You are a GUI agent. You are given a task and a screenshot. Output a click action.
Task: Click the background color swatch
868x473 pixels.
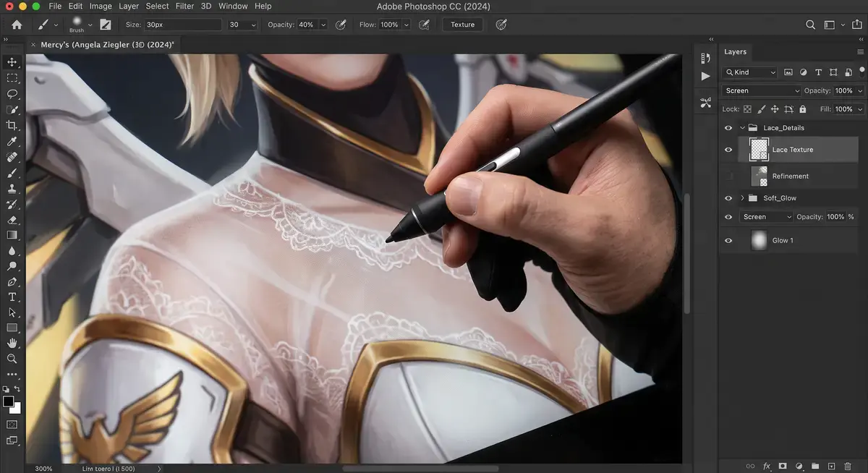click(x=16, y=409)
